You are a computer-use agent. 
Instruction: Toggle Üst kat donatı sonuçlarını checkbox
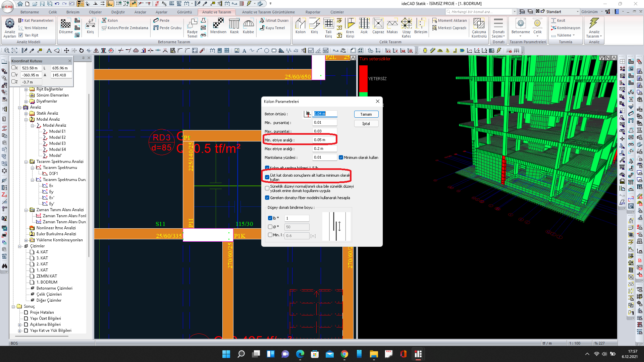point(267,177)
